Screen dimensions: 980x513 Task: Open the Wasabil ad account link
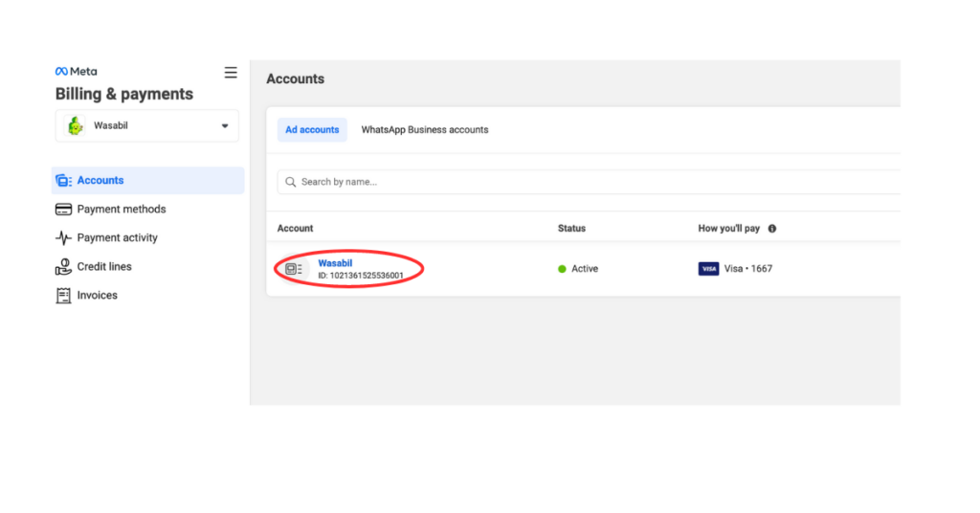[x=335, y=262]
